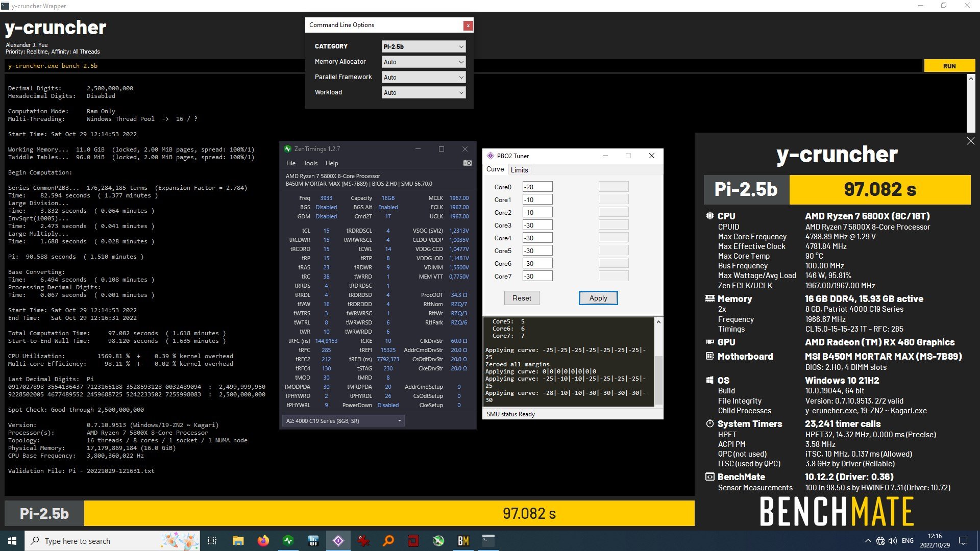Viewport: 980px width, 551px height.
Task: Click the ZenTimings logo in its title bar
Action: pyautogui.click(x=288, y=149)
